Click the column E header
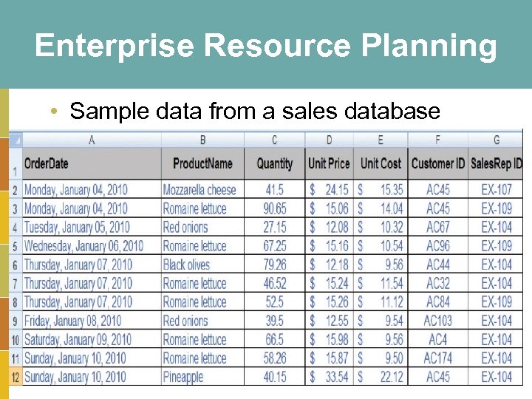 381,140
